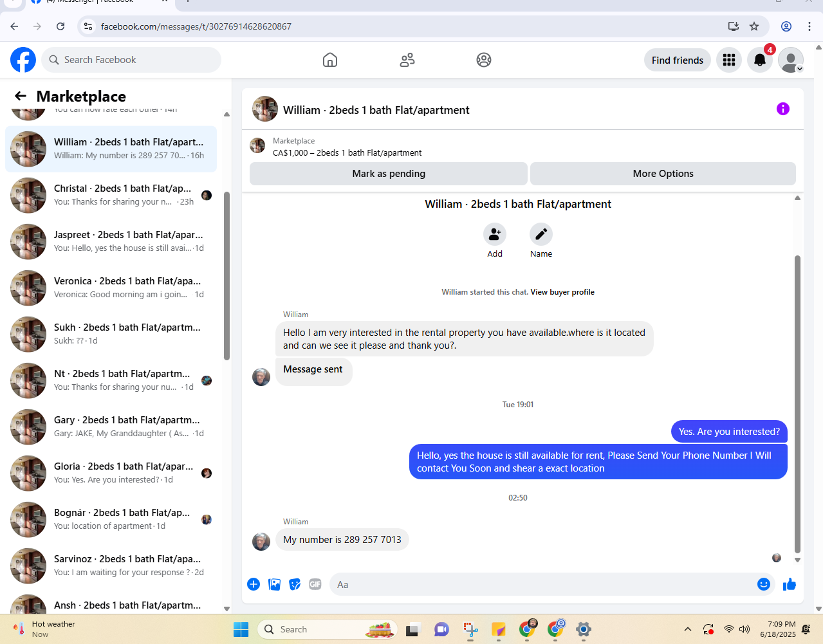Image resolution: width=823 pixels, height=644 pixels.
Task: Open the Jaspreet conversation
Action: pyautogui.click(x=111, y=242)
